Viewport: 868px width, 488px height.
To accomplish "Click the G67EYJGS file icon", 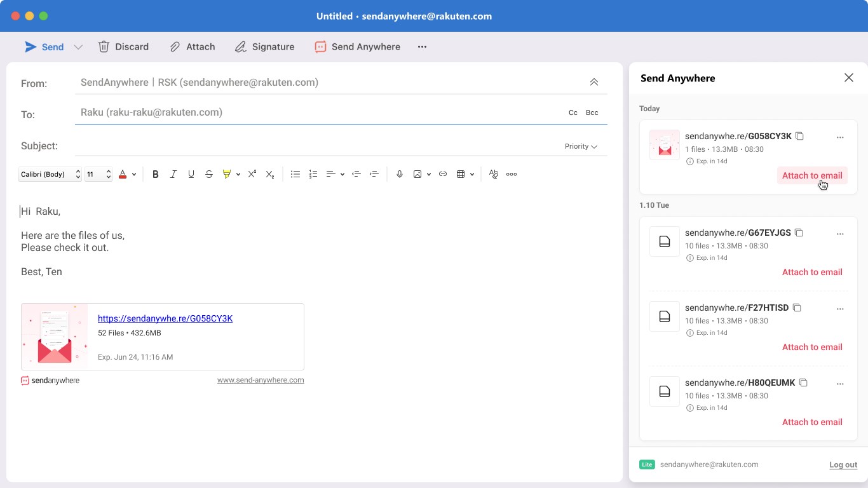I will tap(665, 241).
